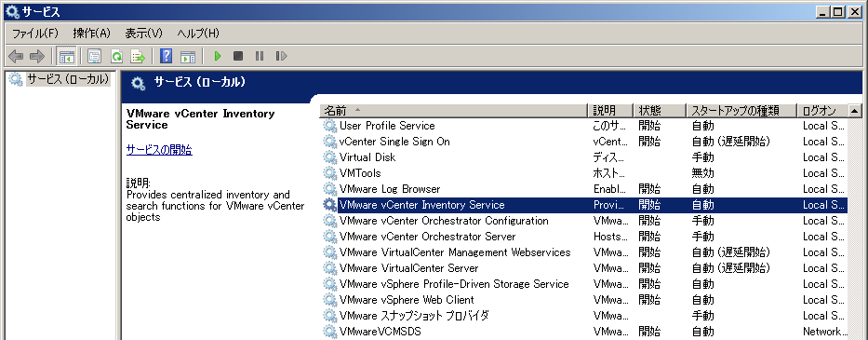Click the gear icon of VMwareVCMSDS

pyautogui.click(x=330, y=332)
